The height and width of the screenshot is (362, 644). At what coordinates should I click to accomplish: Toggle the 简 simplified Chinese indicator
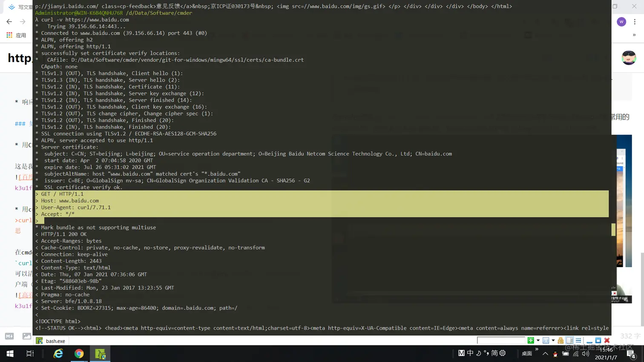[x=494, y=353]
